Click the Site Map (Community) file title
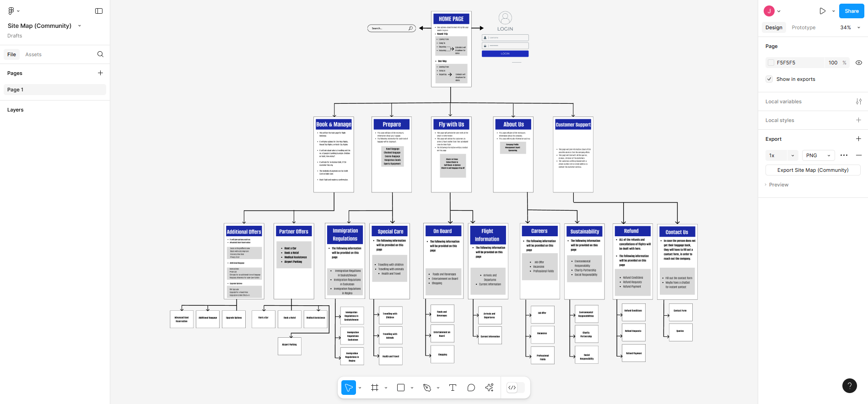The image size is (868, 404). coord(39,26)
